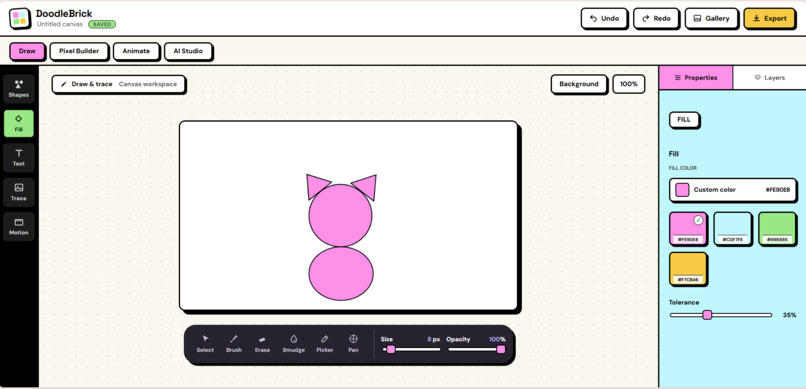806x389 pixels.
Task: Select the color Picker tool
Action: [x=324, y=344]
